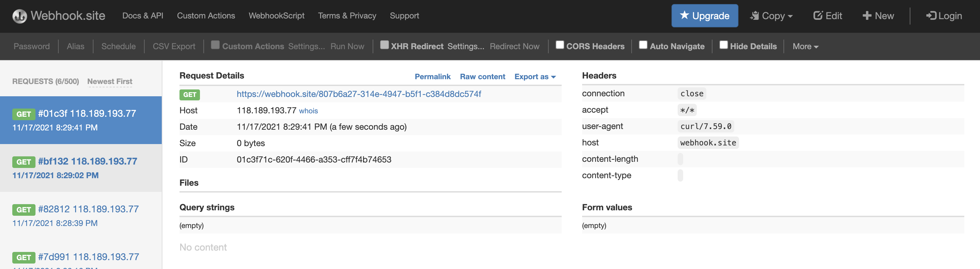The image size is (980, 269).
Task: Click the Edit pencil button
Action: coord(827,16)
